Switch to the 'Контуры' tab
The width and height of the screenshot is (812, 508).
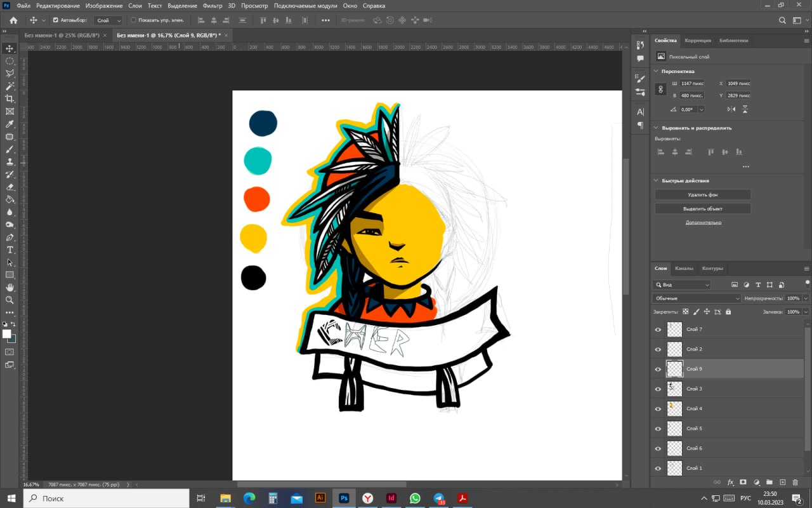click(x=712, y=268)
